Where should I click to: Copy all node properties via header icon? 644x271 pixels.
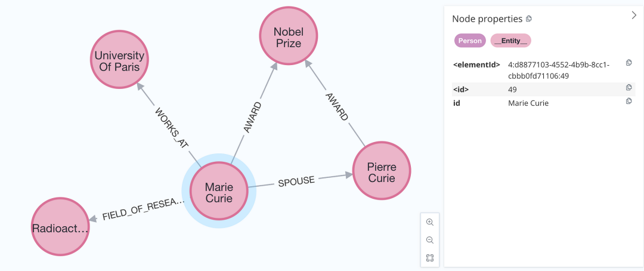click(x=529, y=19)
